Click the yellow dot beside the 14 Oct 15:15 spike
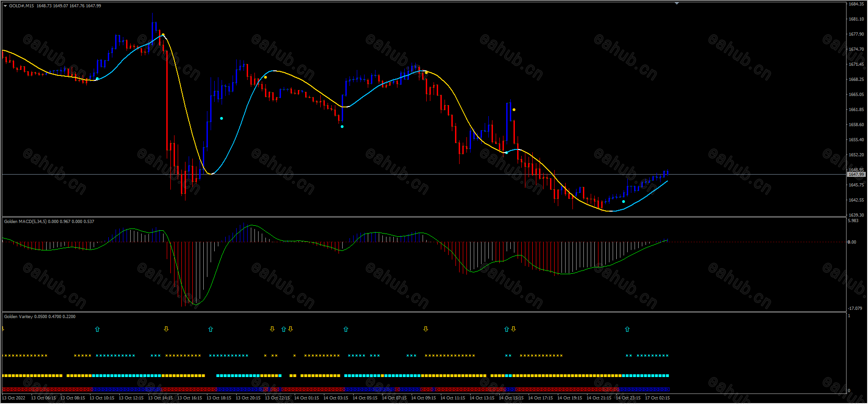This screenshot has height=404, width=868. (514, 110)
